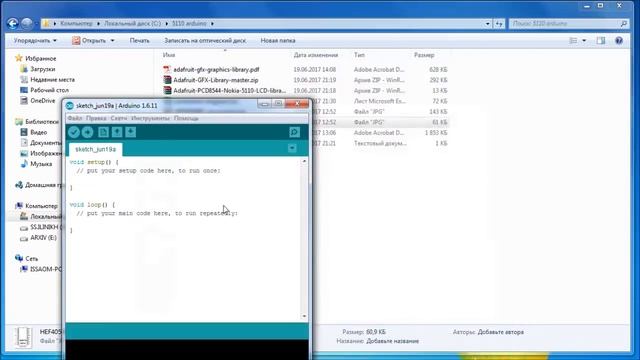Open Избранное in navigation pane
Screen dimensions: 640x360
point(40,58)
